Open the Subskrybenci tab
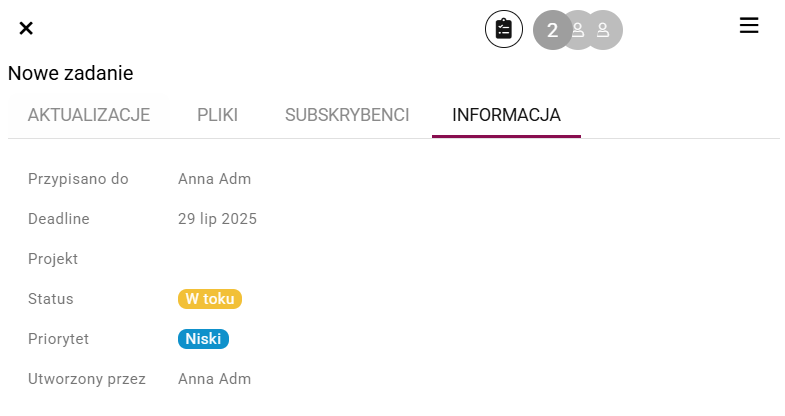Viewport: 785px width, 416px height. click(347, 115)
